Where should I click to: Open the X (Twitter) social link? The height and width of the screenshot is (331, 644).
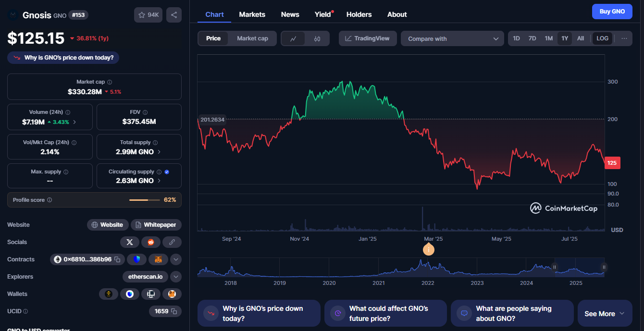129,242
